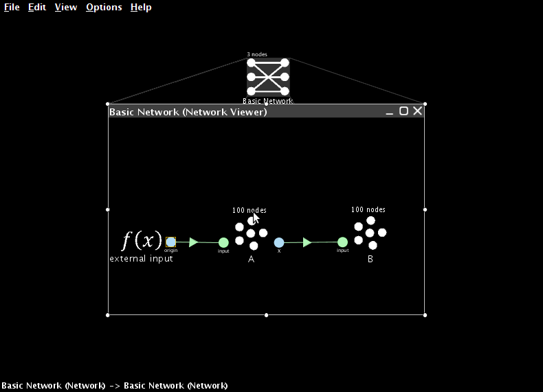Select the f(x) external input function icon
The height and width of the screenshot is (392, 543).
click(142, 240)
